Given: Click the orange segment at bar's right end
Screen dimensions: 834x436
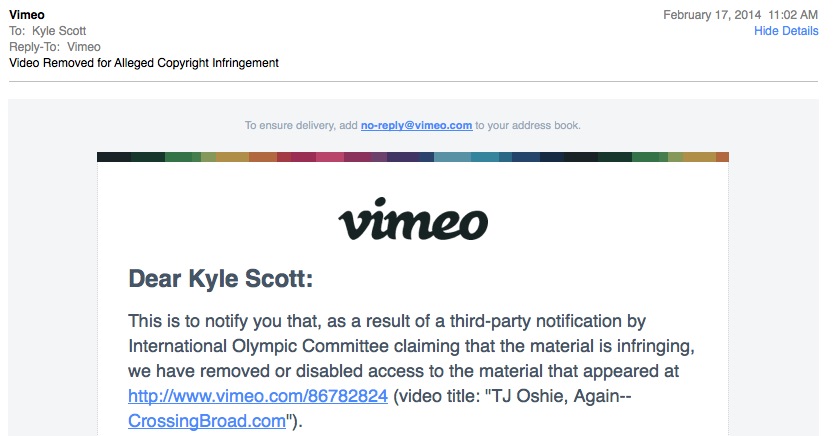Looking at the screenshot, I should click(x=722, y=157).
